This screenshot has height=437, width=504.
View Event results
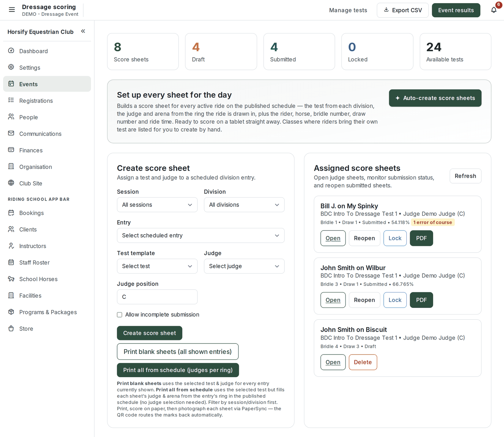[456, 10]
